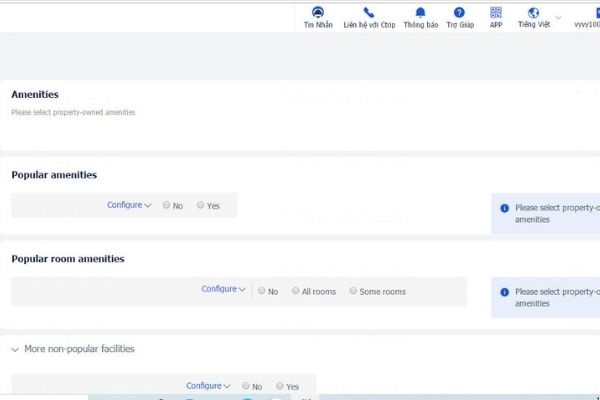
Task: Select No for Popular room amenities
Action: pos(262,291)
